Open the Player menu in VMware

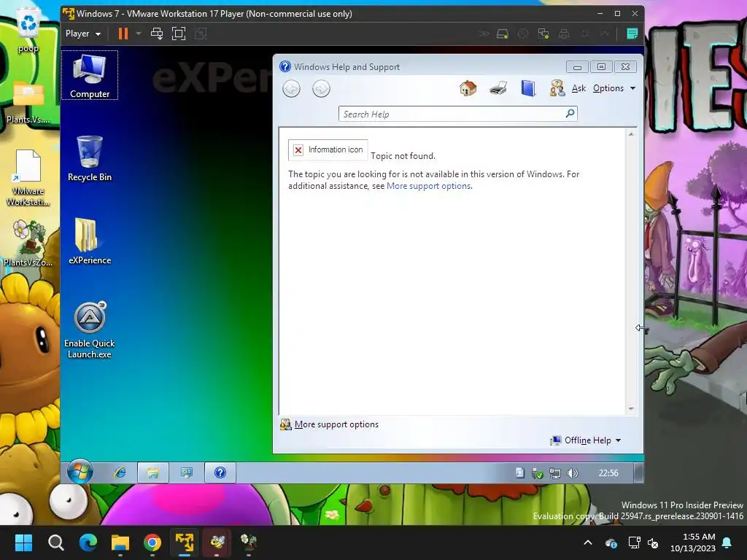pyautogui.click(x=83, y=34)
